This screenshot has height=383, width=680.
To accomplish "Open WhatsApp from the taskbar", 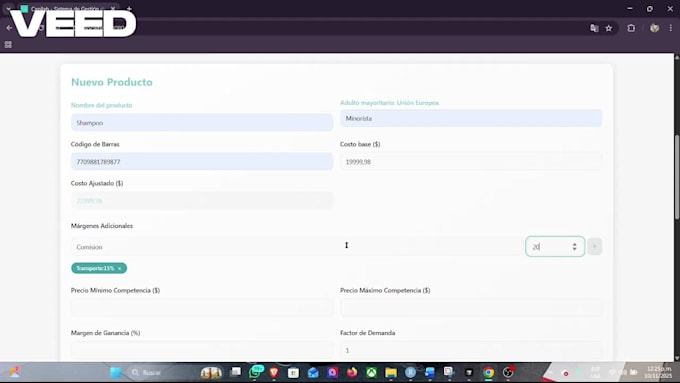I will [x=255, y=372].
